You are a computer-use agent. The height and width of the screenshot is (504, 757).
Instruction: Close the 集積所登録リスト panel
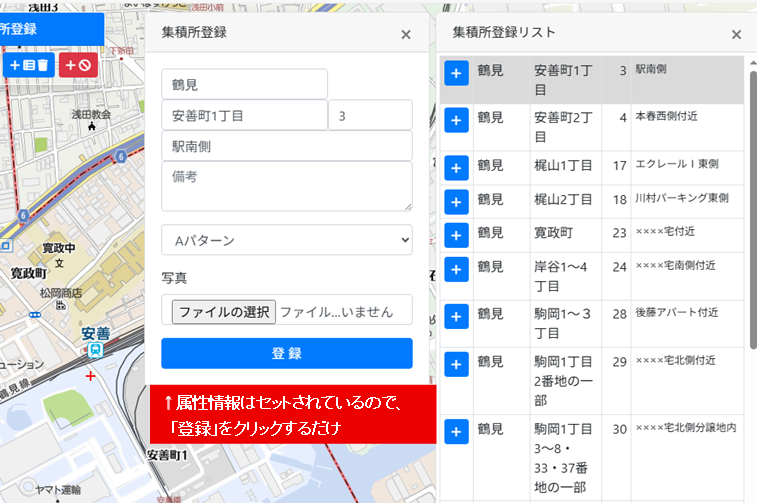click(736, 34)
